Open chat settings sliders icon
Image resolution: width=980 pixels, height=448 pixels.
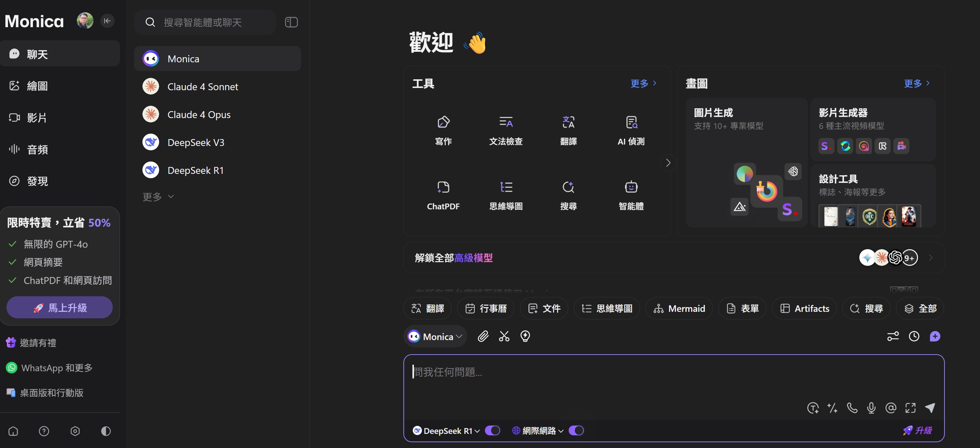[x=893, y=336]
